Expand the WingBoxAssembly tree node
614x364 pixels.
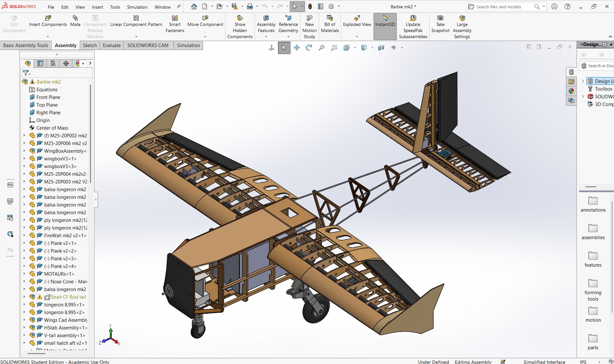click(x=24, y=151)
